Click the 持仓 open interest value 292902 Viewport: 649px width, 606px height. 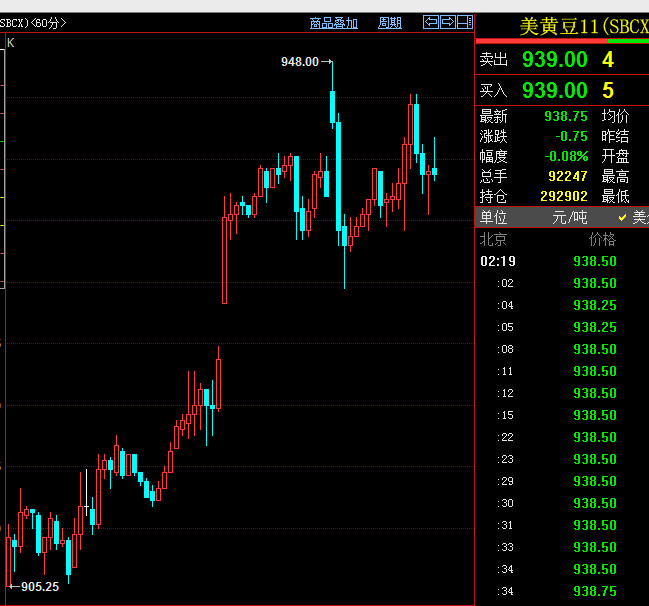point(561,196)
